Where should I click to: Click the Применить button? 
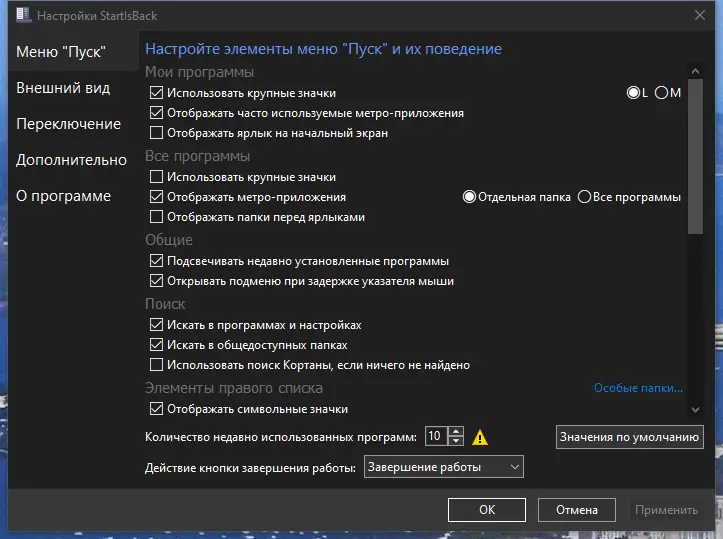(x=666, y=510)
